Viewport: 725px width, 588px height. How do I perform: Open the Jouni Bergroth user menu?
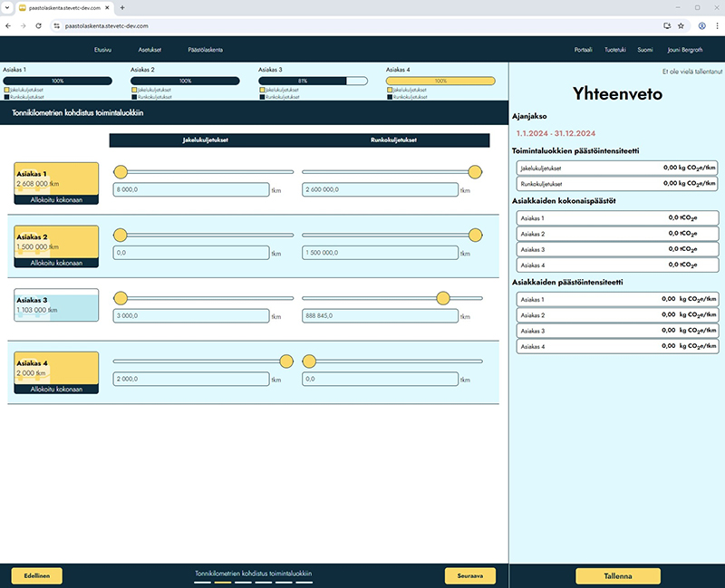point(684,49)
